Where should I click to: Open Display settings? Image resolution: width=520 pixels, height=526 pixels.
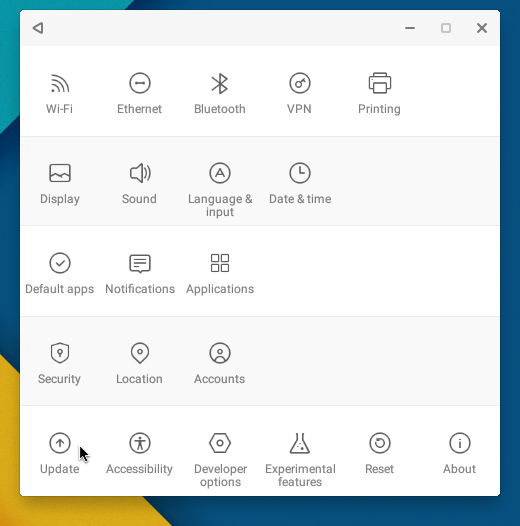pos(60,183)
